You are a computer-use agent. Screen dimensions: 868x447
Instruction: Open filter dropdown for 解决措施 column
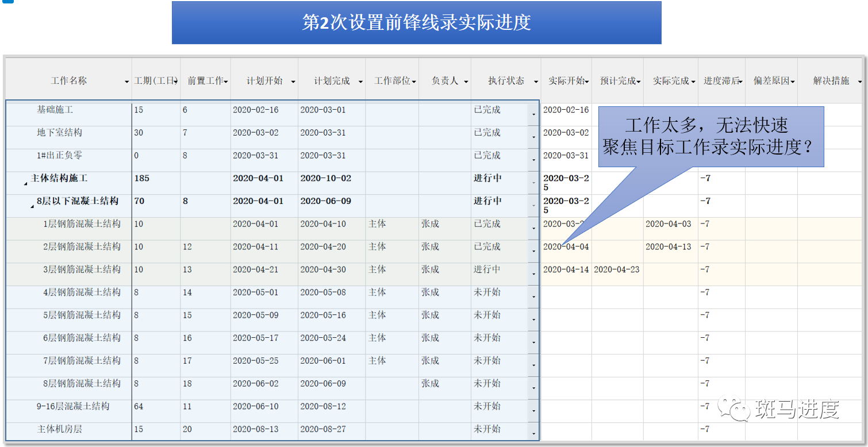[859, 82]
